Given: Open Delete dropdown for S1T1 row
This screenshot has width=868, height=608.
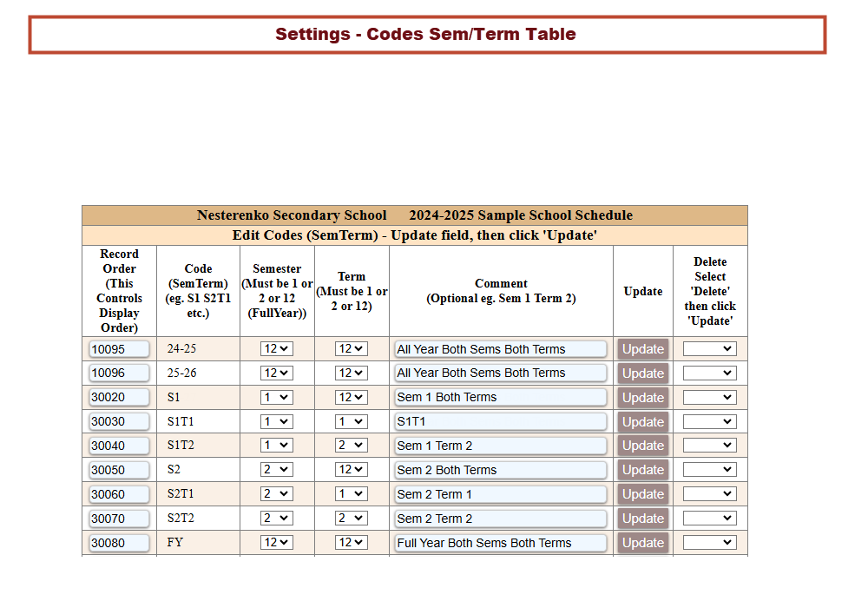Looking at the screenshot, I should [x=709, y=421].
